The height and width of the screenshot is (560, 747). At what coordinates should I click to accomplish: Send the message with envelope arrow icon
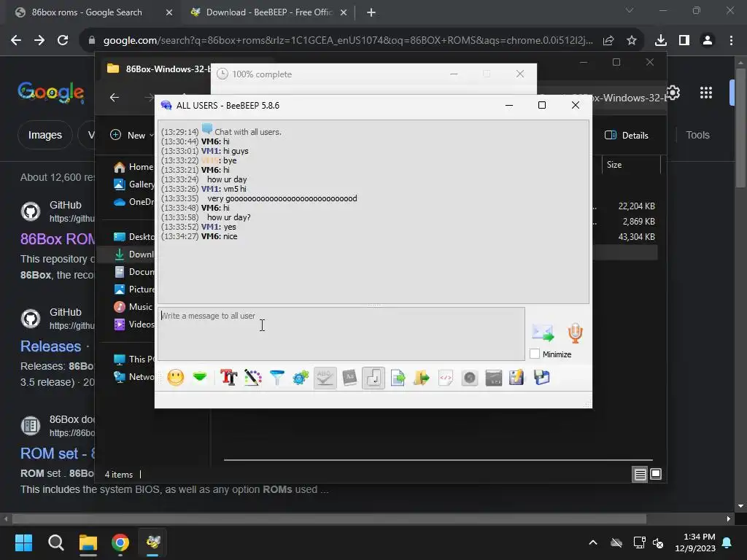[x=543, y=332]
